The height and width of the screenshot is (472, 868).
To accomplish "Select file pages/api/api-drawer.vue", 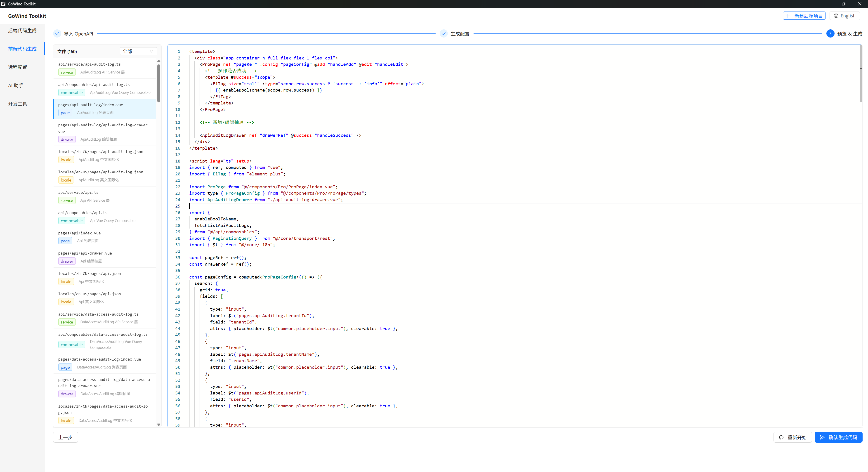I will coord(105,257).
